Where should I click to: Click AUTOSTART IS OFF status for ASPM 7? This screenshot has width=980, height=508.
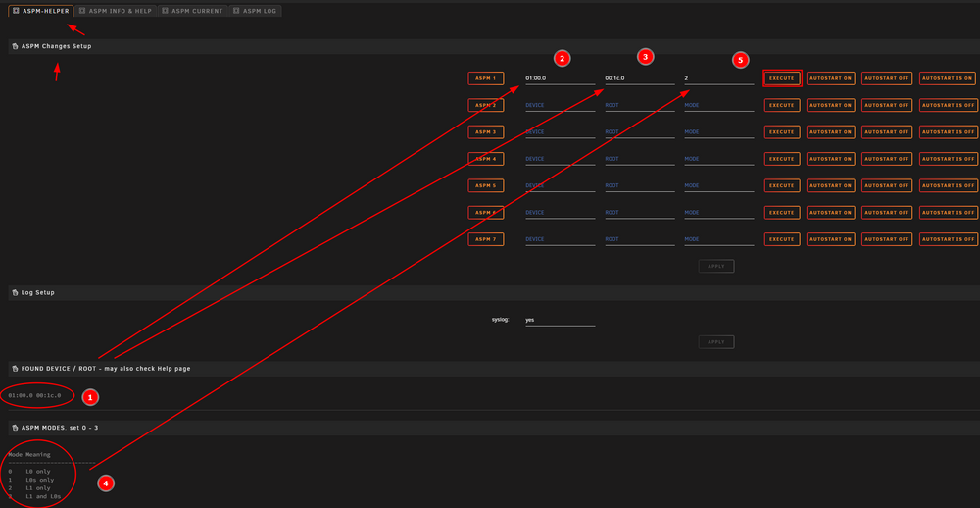[948, 239]
